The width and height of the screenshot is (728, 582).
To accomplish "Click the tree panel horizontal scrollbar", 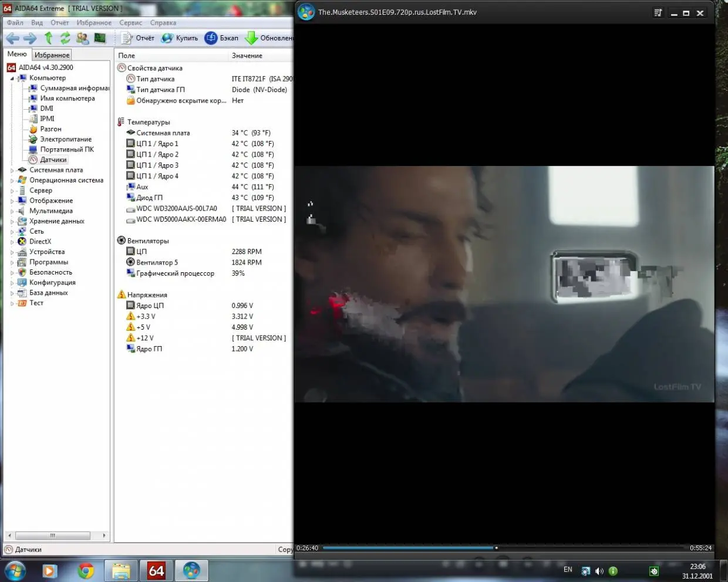I will tap(56, 536).
